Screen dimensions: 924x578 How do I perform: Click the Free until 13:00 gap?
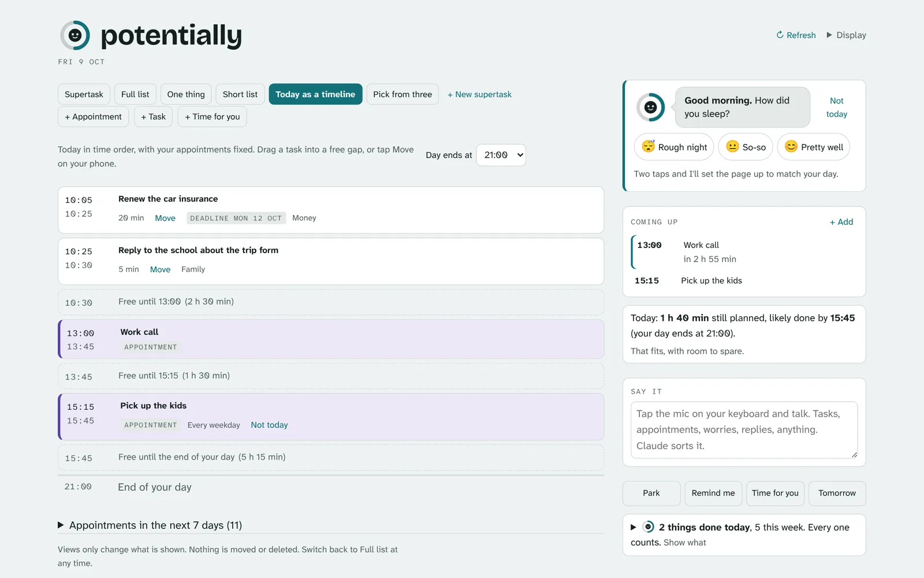pos(331,302)
